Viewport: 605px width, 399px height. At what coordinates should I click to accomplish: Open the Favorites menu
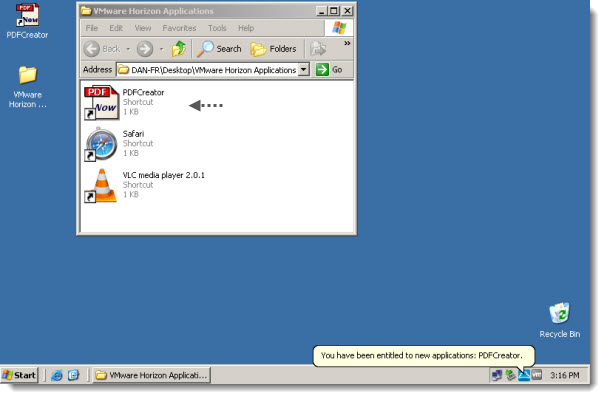point(179,28)
